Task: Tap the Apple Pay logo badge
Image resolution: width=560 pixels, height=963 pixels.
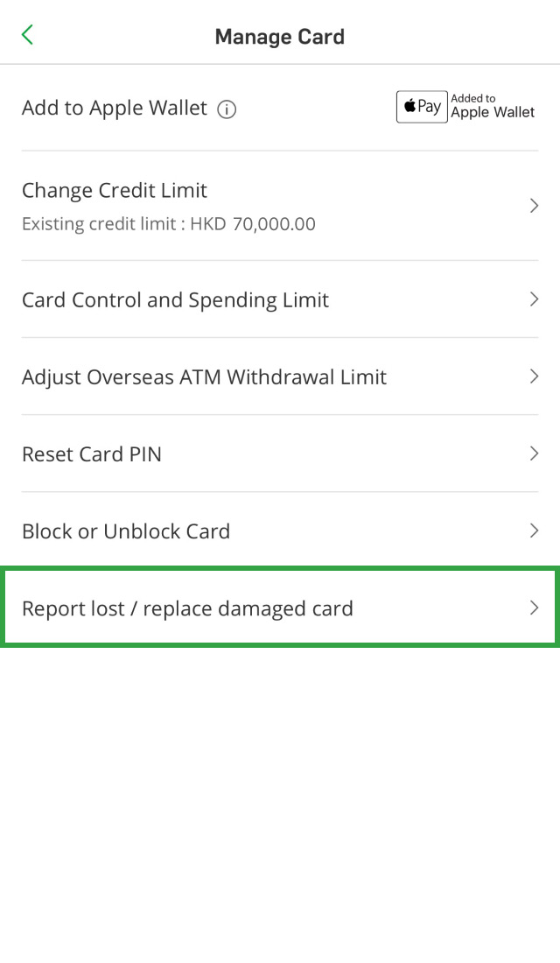Action: click(x=422, y=107)
